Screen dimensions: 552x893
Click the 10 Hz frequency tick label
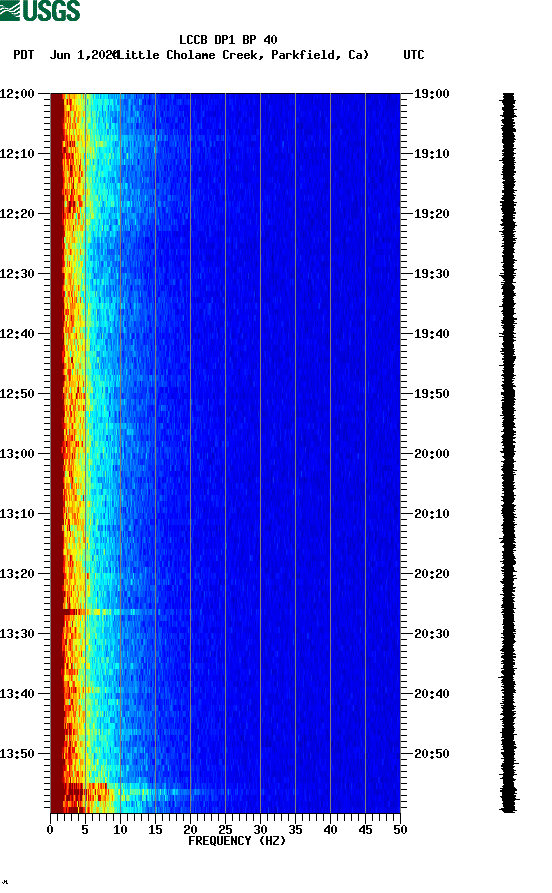(120, 830)
